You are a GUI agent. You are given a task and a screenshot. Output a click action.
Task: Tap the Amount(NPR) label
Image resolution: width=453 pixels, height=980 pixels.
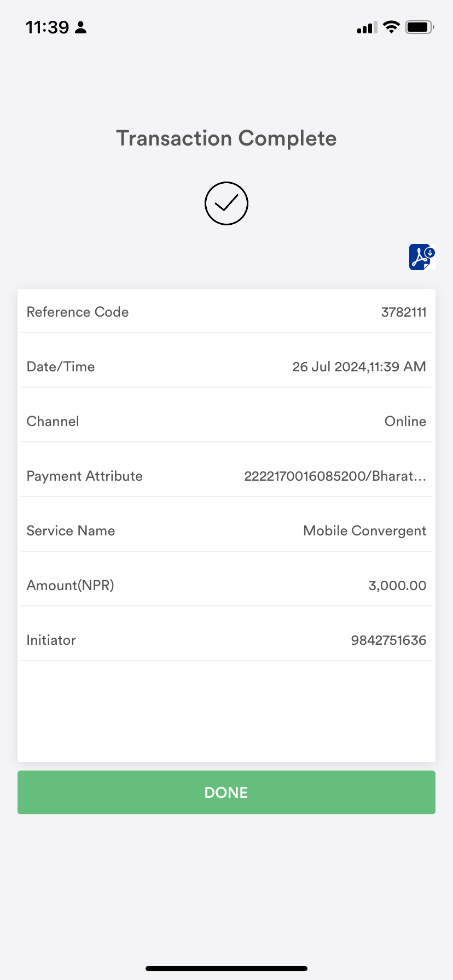71,586
